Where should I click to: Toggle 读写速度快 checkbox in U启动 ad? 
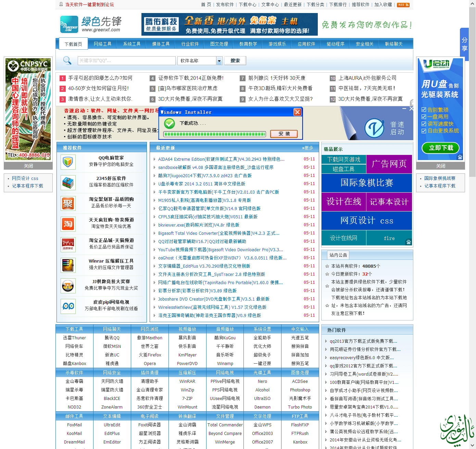tap(424, 124)
